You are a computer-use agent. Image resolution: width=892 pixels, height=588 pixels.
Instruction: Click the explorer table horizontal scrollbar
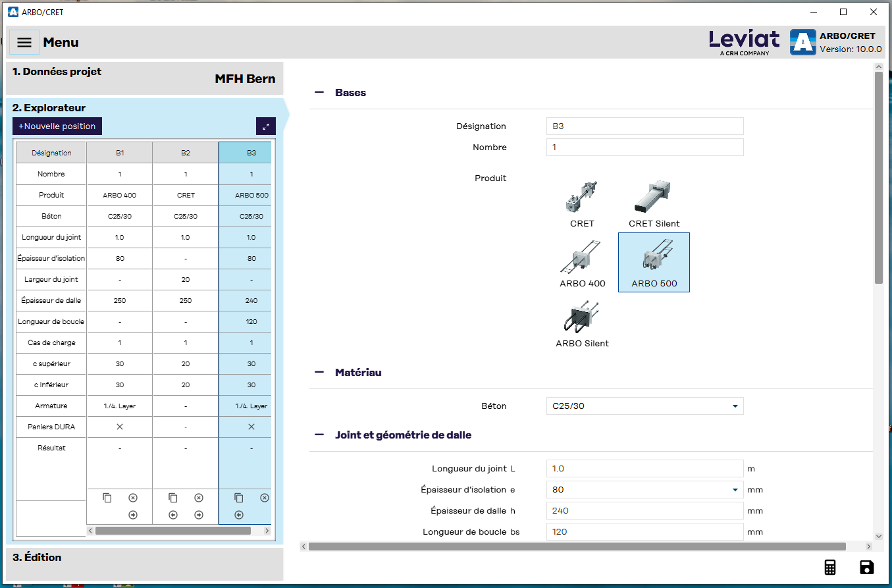point(173,531)
